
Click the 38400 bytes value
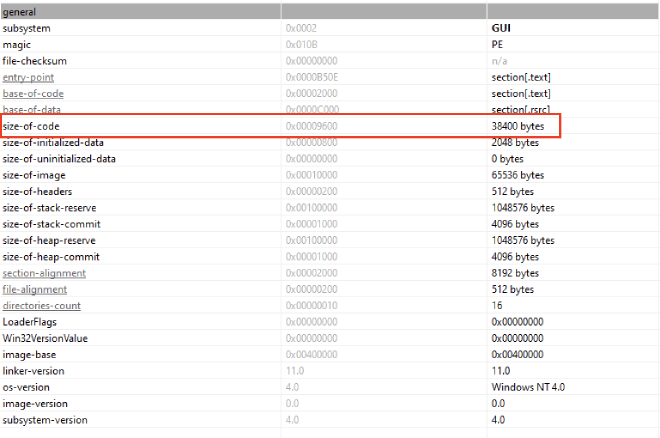(516, 126)
